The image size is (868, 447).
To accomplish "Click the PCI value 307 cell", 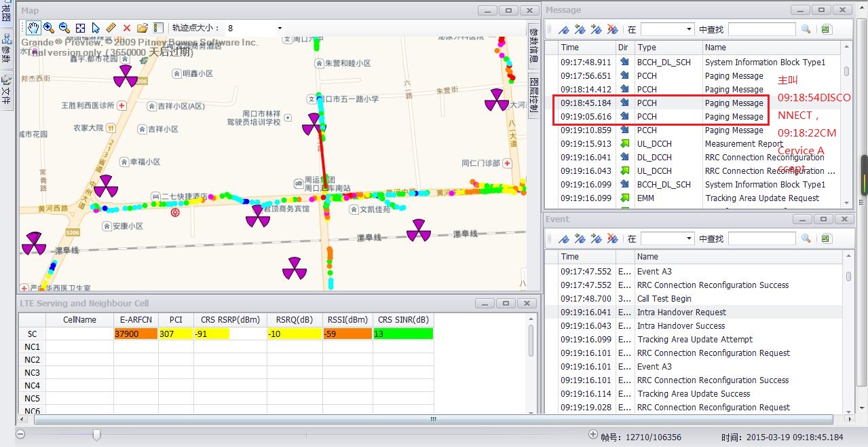I will 176,334.
